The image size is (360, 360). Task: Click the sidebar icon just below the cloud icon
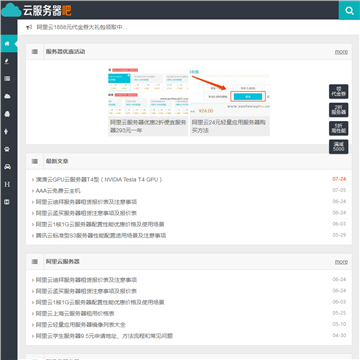7,114
